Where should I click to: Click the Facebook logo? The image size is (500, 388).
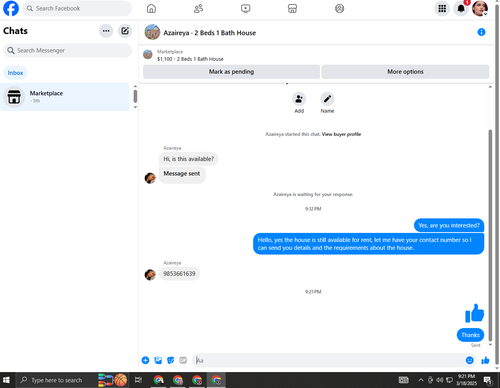pyautogui.click(x=11, y=8)
